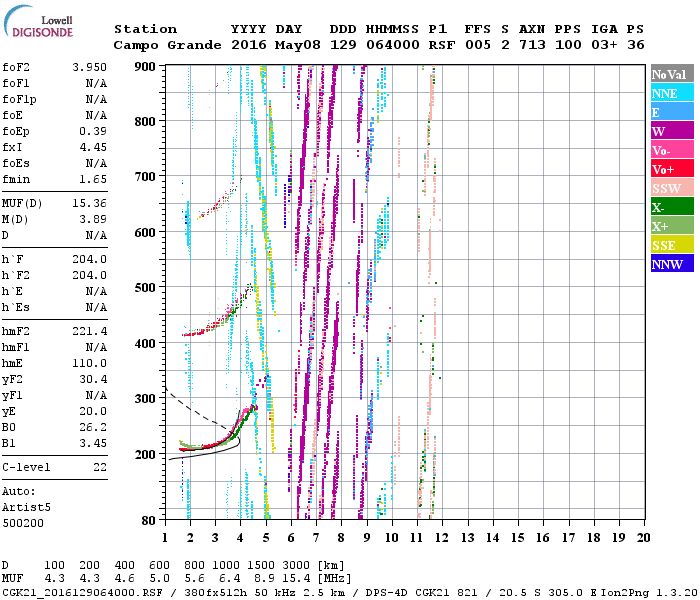This screenshot has height=600, width=700.
Task: Click the yF2 value 30.4
Action: click(93, 379)
